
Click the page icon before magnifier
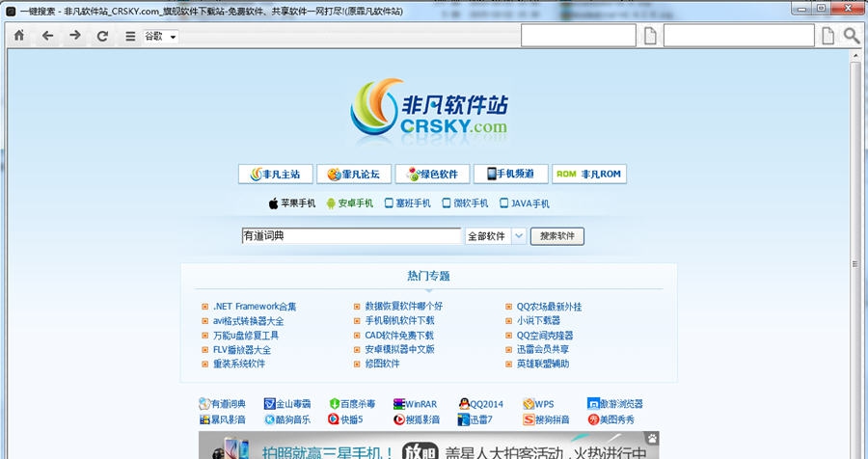click(827, 36)
